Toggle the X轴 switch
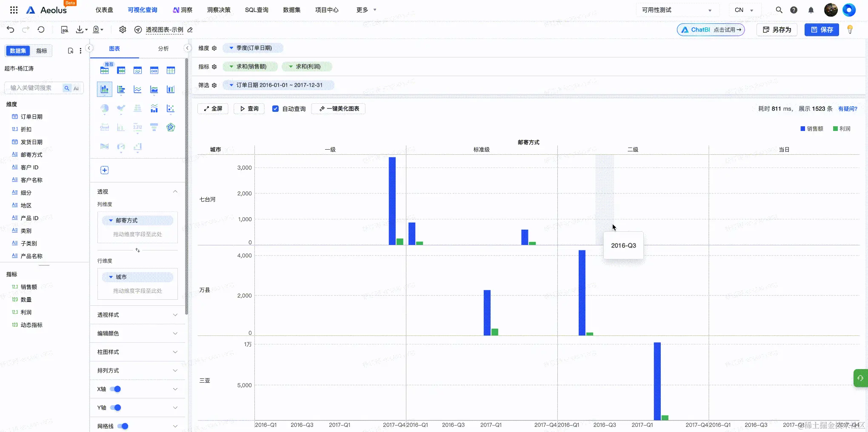 tap(115, 389)
